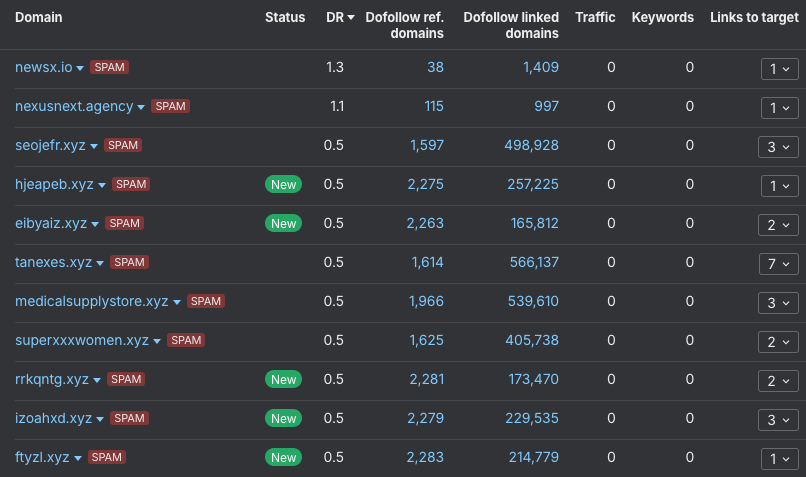Click the Status column header

[x=285, y=17]
